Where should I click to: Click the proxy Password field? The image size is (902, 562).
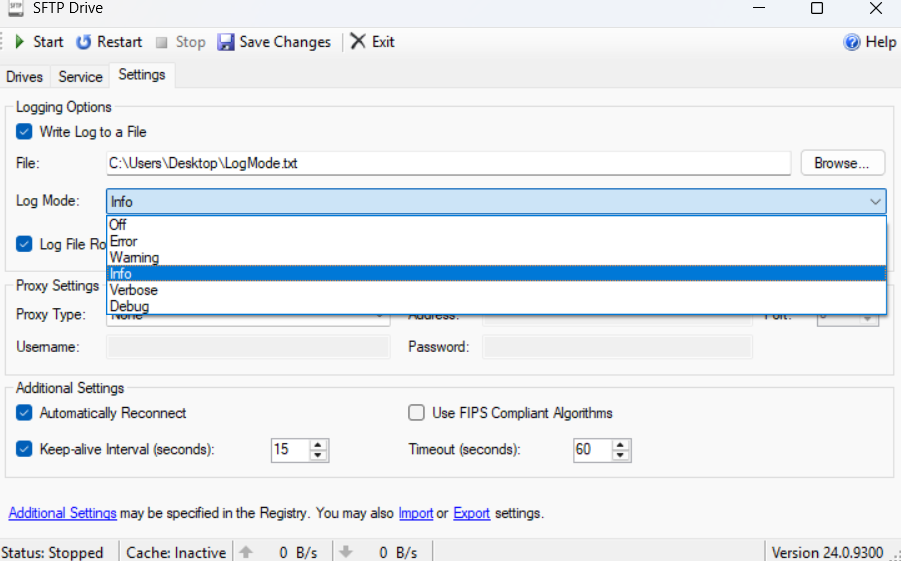click(617, 347)
